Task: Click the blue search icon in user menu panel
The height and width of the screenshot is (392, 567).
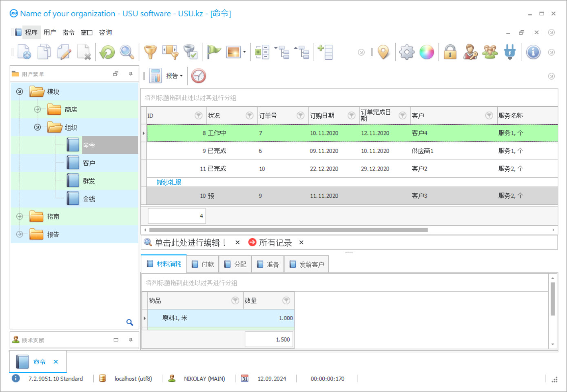Action: click(130, 322)
